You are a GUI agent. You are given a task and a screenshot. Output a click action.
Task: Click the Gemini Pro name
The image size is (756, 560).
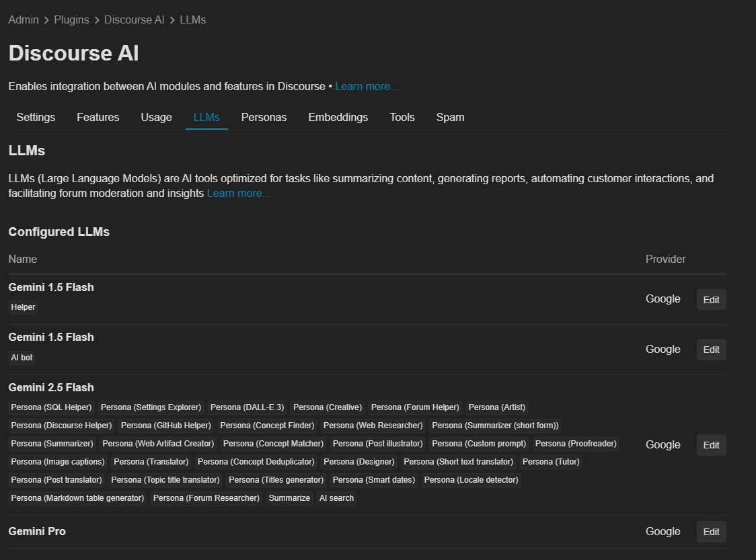37,531
